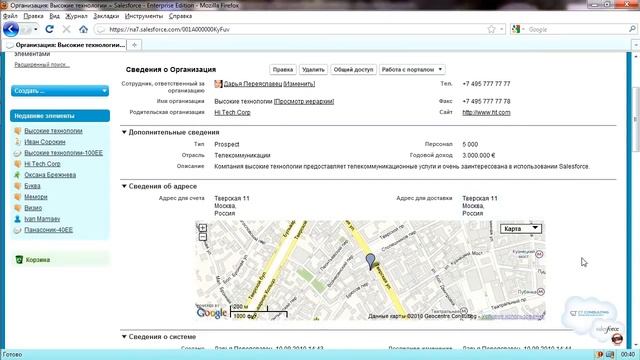Open the Google logo on the map
This screenshot has height=360, width=640.
pos(211,313)
